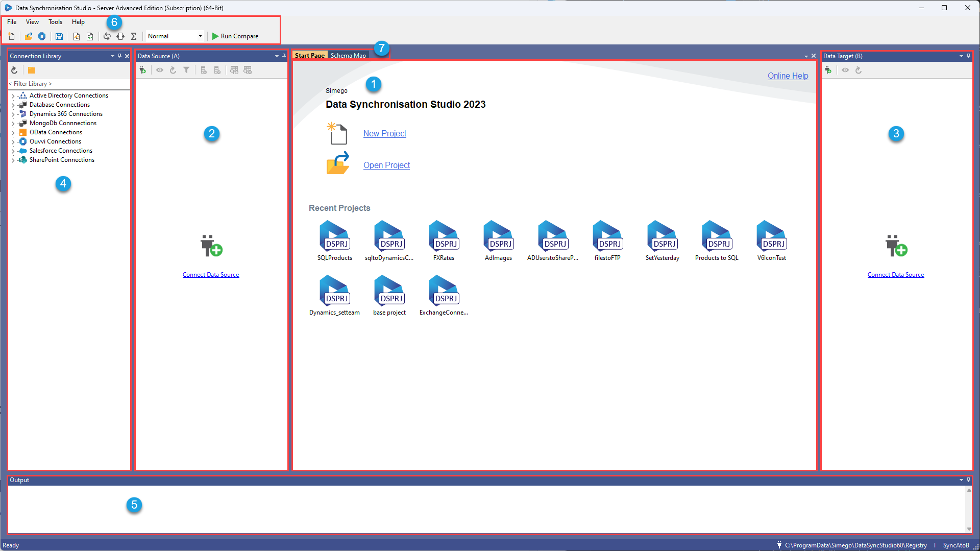The height and width of the screenshot is (551, 980).
Task: Click connect plug icon in Data Source A toolbar
Action: pyautogui.click(x=143, y=70)
